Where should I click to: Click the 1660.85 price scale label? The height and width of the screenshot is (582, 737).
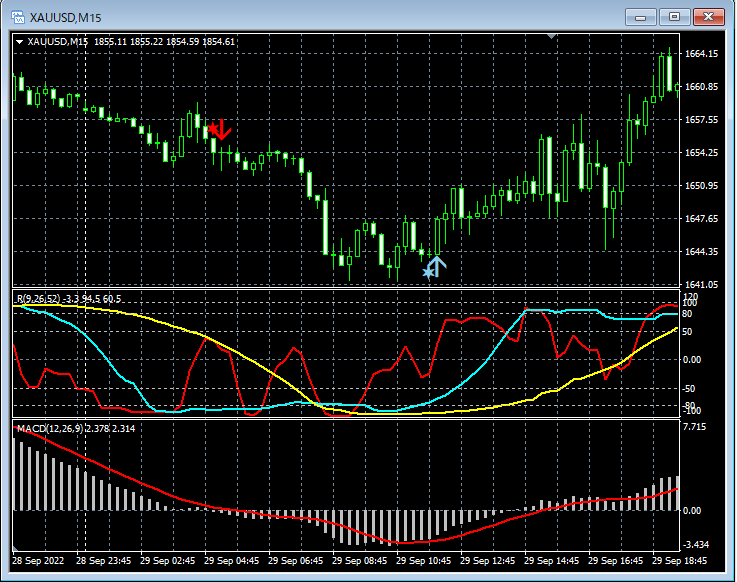[x=702, y=87]
